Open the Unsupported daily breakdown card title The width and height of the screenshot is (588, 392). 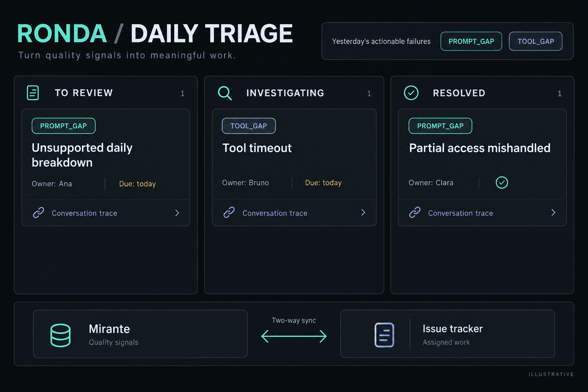click(82, 155)
